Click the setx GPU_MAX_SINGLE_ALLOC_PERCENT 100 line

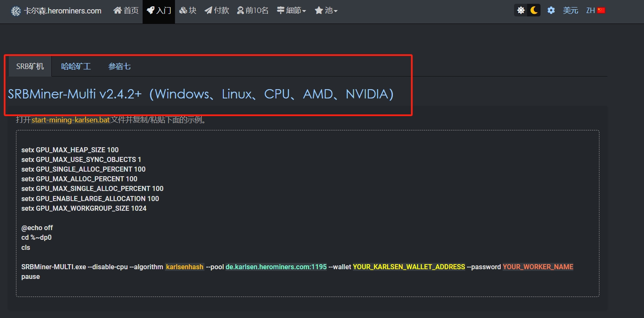pos(92,189)
